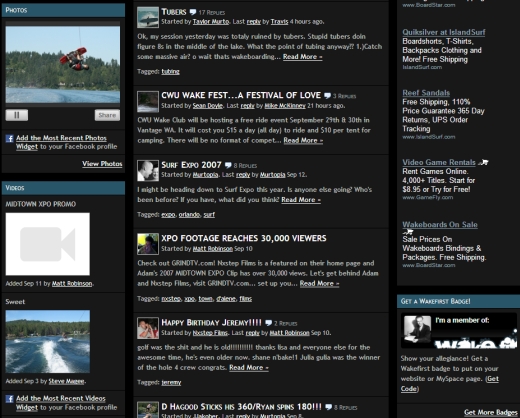Screen dimensions: 520x418
Task: Click Read More on XPO Footage post
Action: tap(319, 284)
